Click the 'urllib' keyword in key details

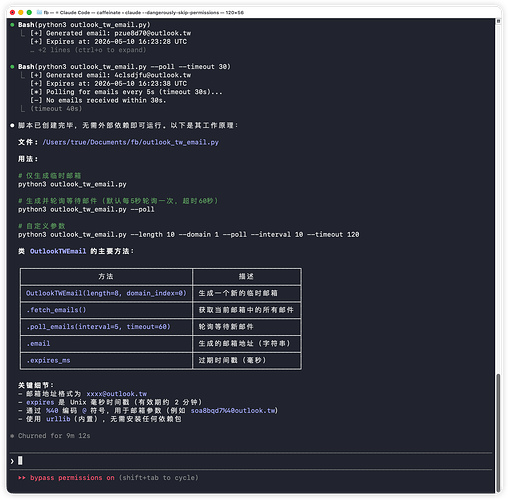click(58, 419)
